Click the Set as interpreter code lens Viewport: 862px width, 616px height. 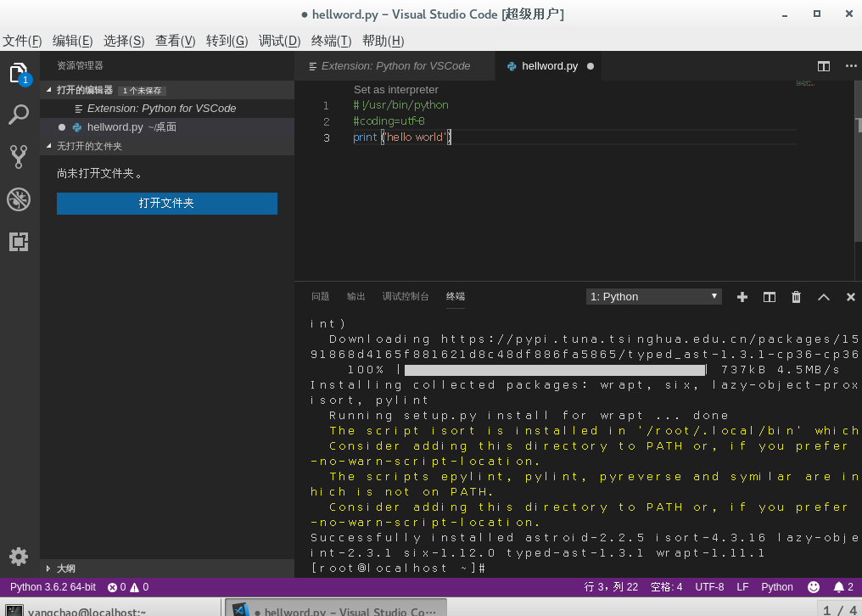point(396,90)
